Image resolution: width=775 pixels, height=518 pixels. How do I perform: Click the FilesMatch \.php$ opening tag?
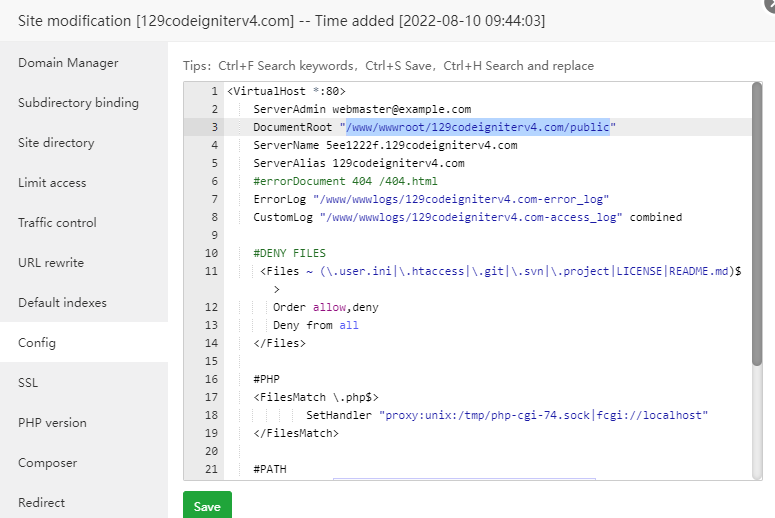click(x=316, y=397)
